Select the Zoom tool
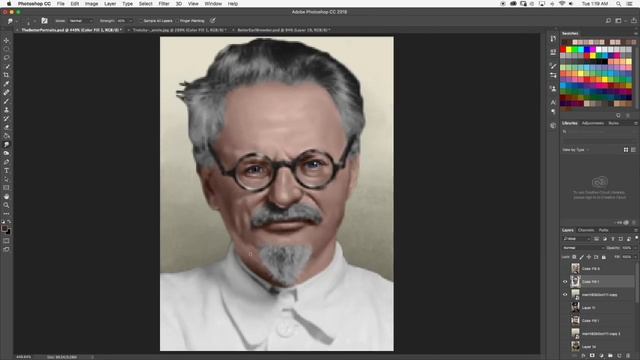Screen dimensions: 640x360 [x=6, y=205]
